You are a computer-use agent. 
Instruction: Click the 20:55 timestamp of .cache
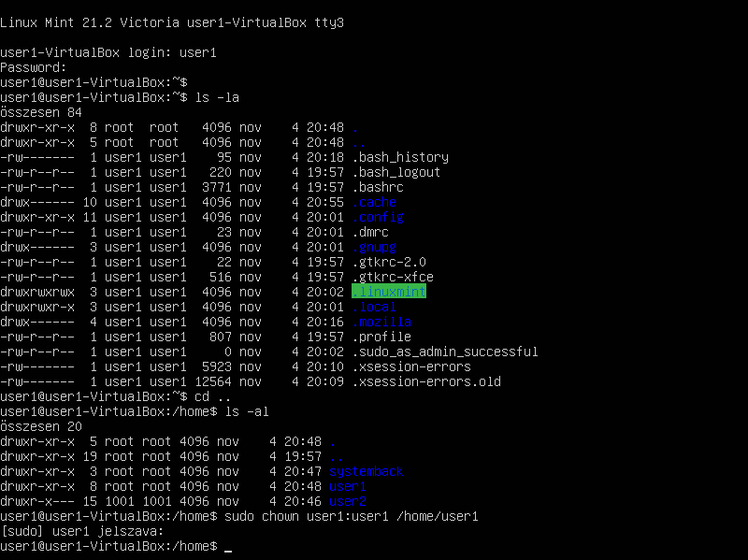325,202
